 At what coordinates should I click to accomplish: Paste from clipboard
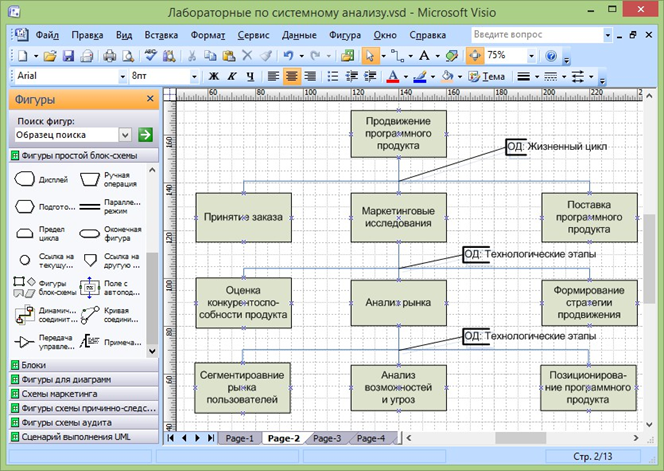pyautogui.click(x=229, y=55)
